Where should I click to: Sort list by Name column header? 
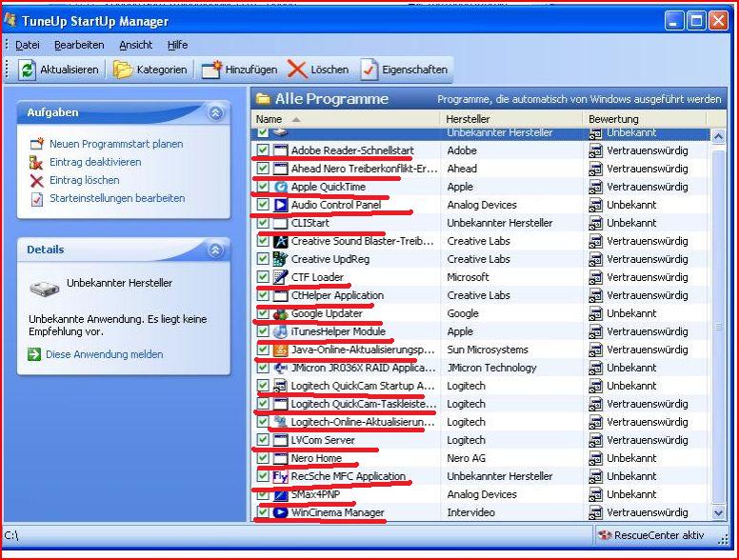(346, 119)
